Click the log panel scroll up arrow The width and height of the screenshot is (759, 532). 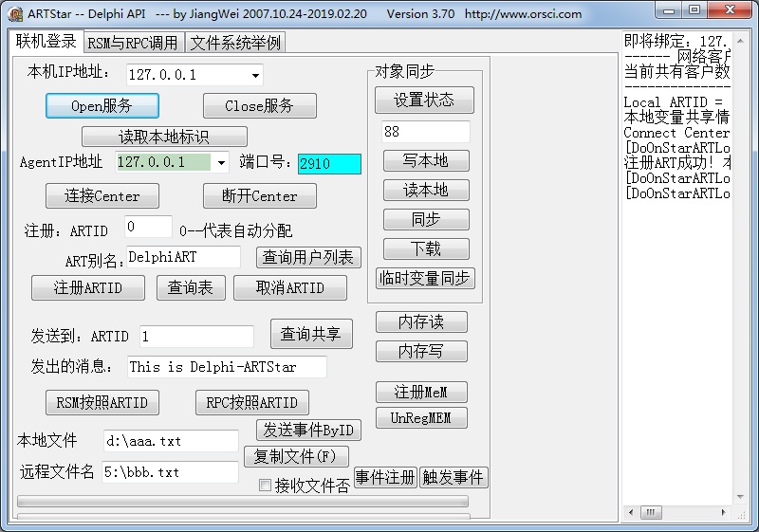[740, 41]
